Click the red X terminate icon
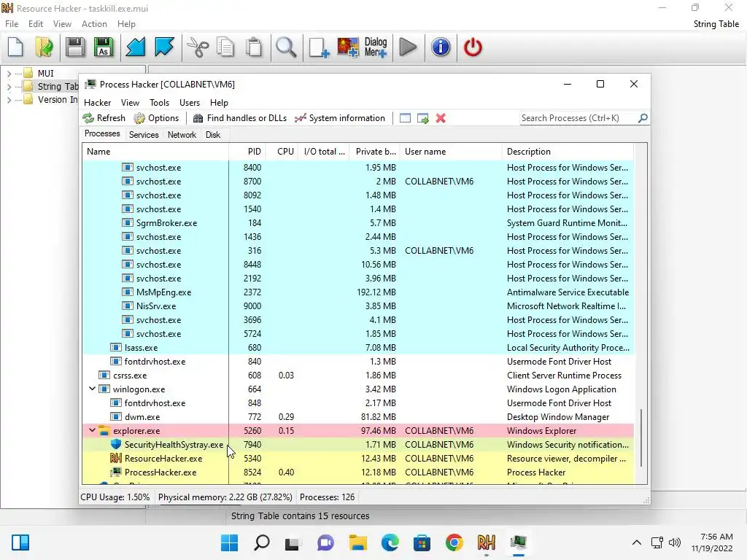The width and height of the screenshot is (747, 560). coord(441,118)
